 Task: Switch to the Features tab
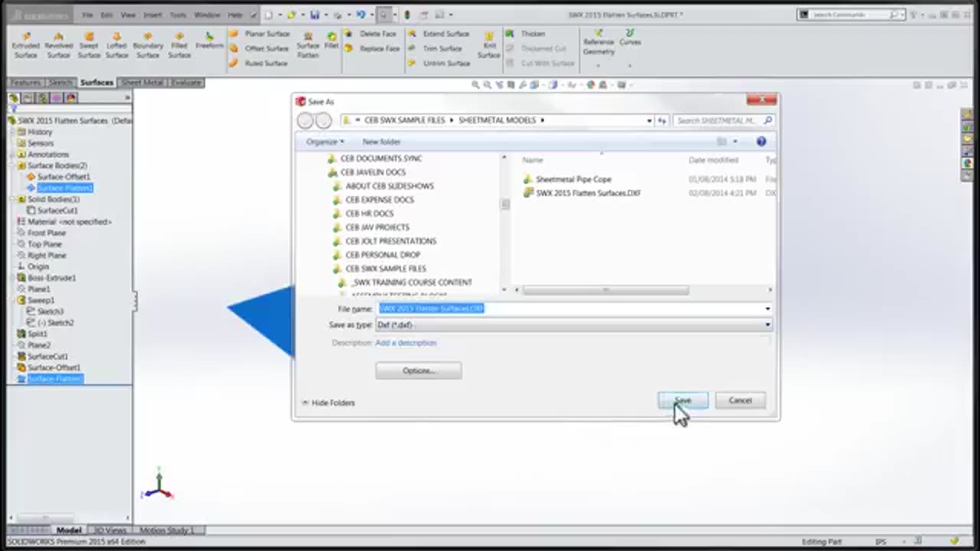[25, 82]
